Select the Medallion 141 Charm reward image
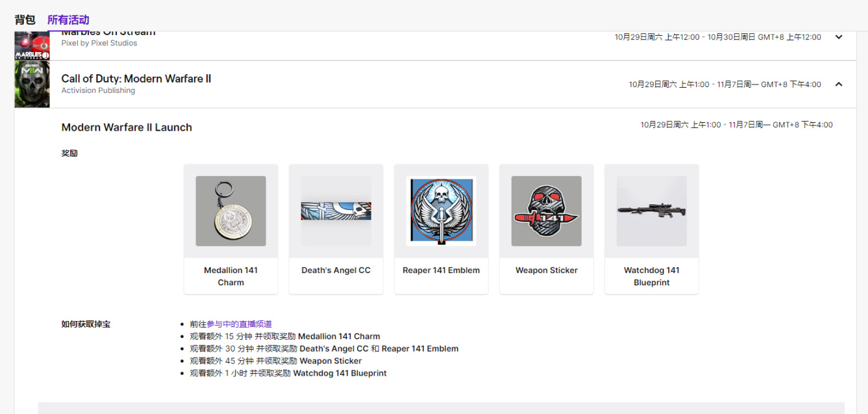The height and width of the screenshot is (414, 868). [x=231, y=211]
